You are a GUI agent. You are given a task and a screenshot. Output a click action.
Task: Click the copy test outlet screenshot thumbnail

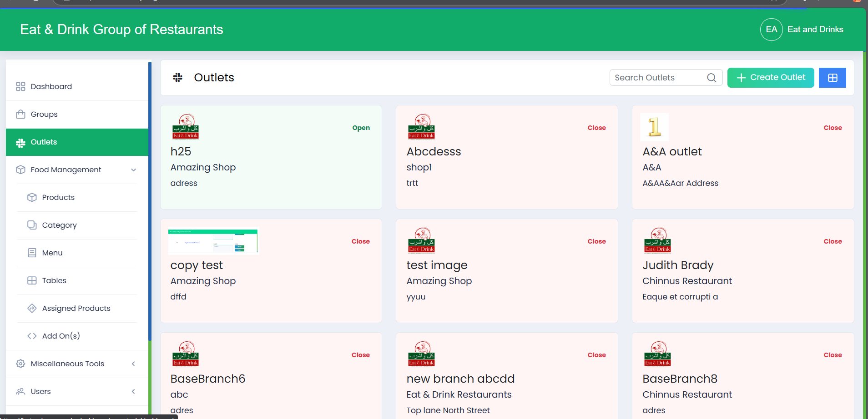coord(213,241)
